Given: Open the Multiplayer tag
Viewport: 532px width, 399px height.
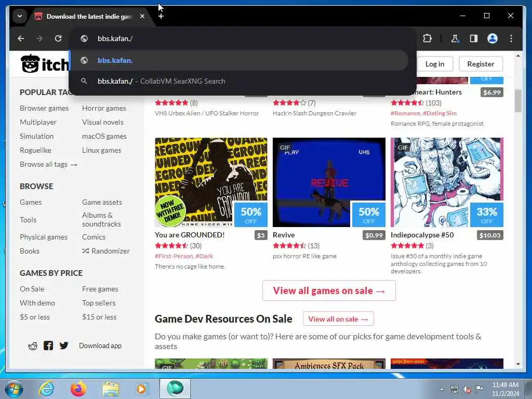Looking at the screenshot, I should click(38, 122).
